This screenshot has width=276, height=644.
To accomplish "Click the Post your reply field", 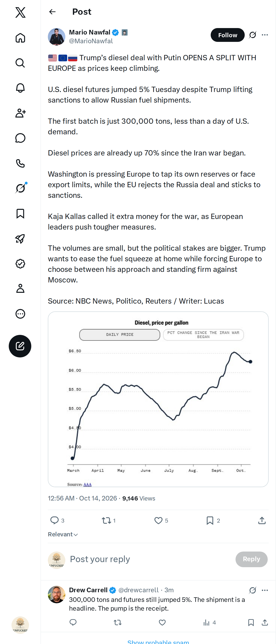I will pyautogui.click(x=150, y=559).
